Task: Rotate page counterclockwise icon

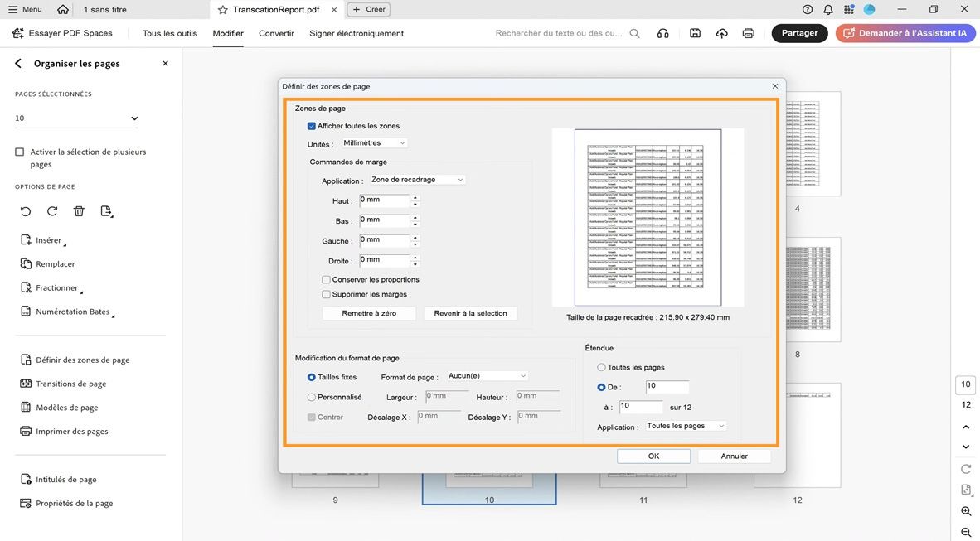Action: click(x=26, y=211)
